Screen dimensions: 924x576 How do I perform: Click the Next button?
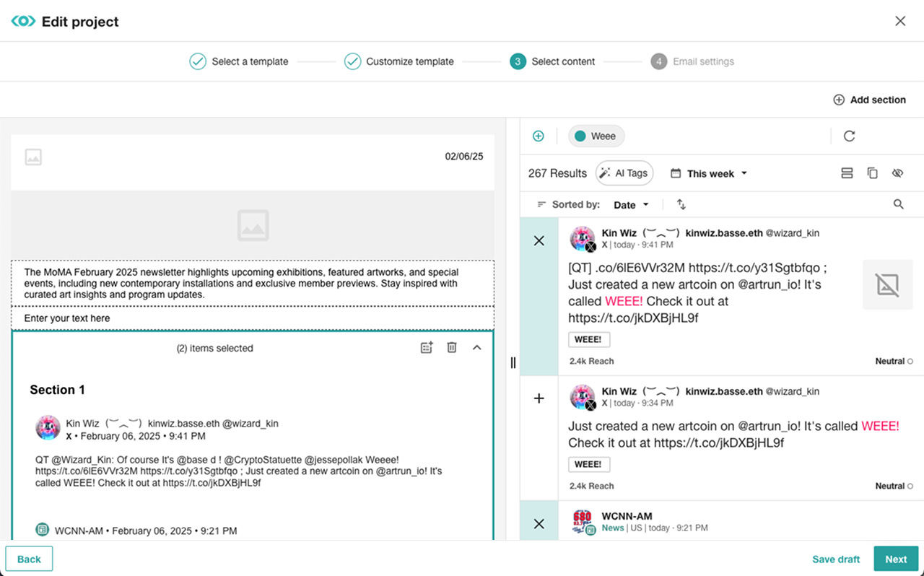click(895, 559)
